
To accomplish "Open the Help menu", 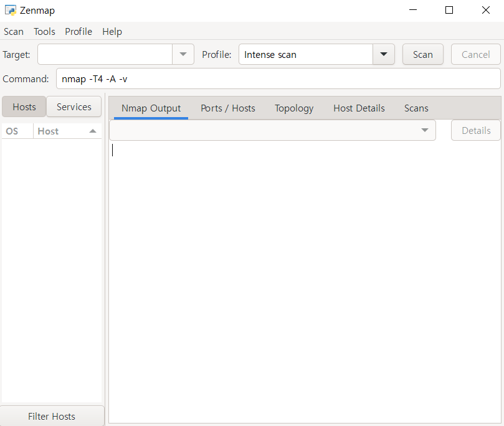I will [112, 32].
